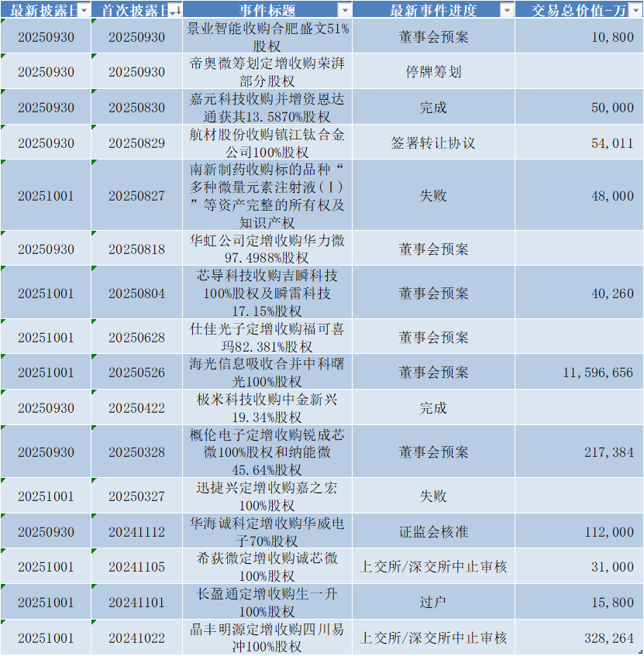The height and width of the screenshot is (656, 644).
Task: Click the 签署转让协议 progress cell
Action: [433, 143]
